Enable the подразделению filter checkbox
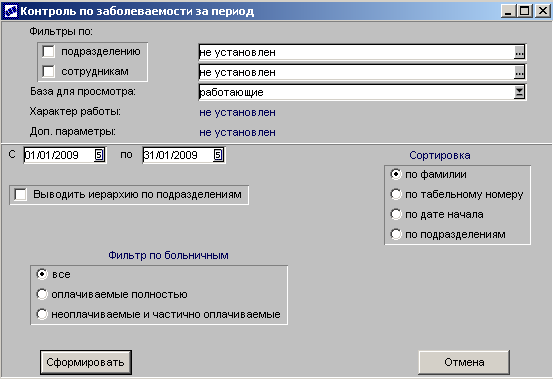 point(48,51)
